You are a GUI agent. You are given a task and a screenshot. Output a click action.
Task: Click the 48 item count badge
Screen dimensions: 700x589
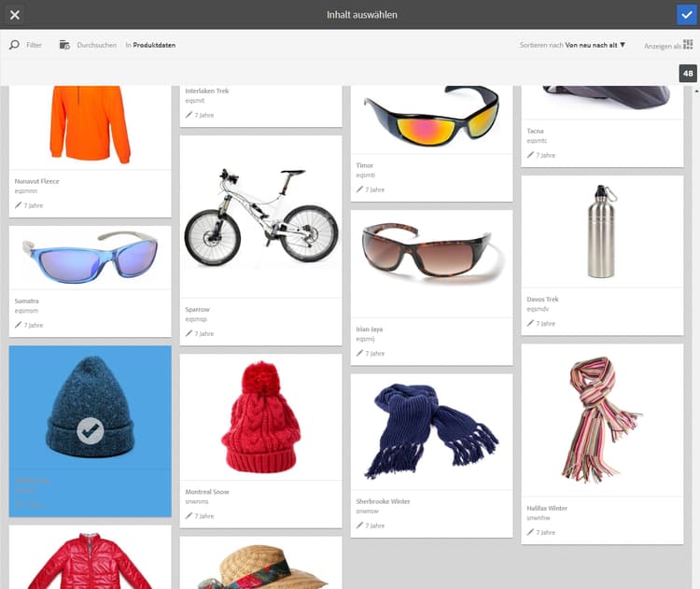(688, 73)
